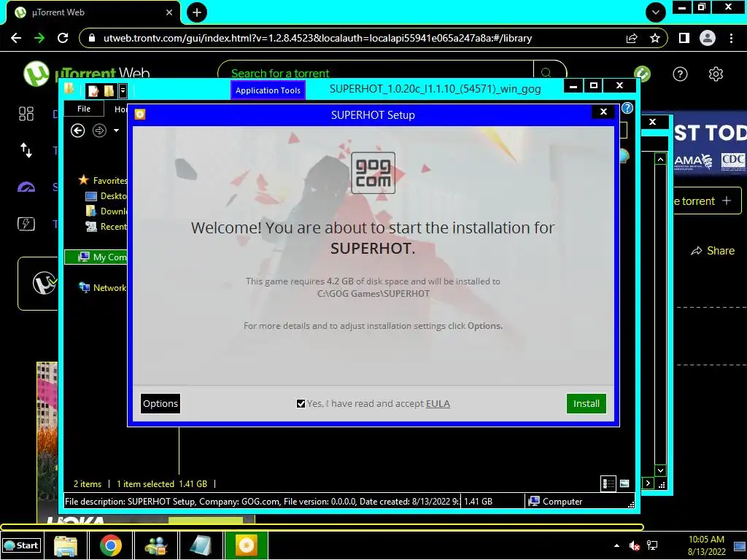Image resolution: width=747 pixels, height=560 pixels.
Task: Open Recent places in Favorites
Action: pyautogui.click(x=106, y=227)
